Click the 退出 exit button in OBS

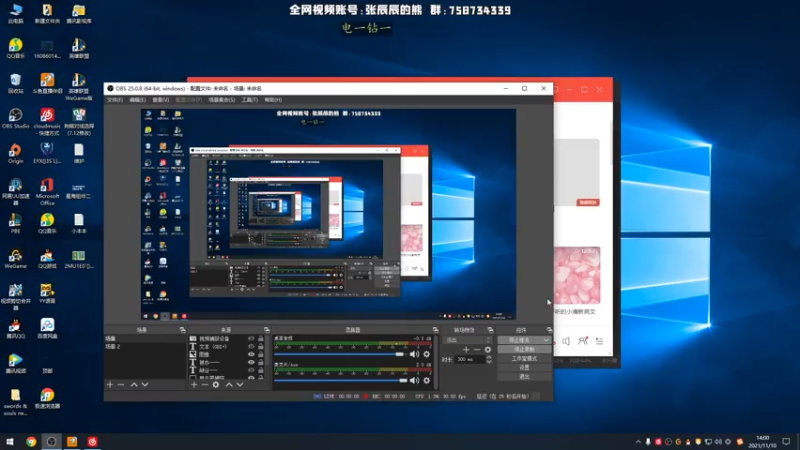point(524,377)
